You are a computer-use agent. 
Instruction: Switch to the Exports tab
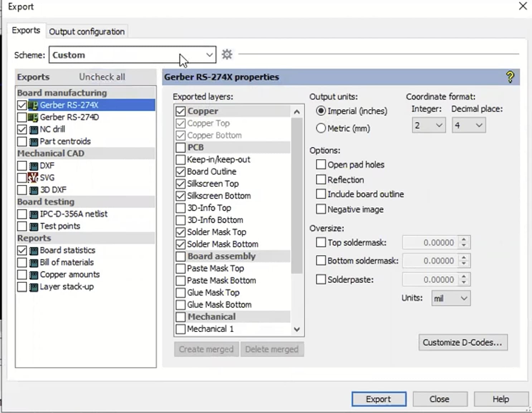(x=26, y=30)
